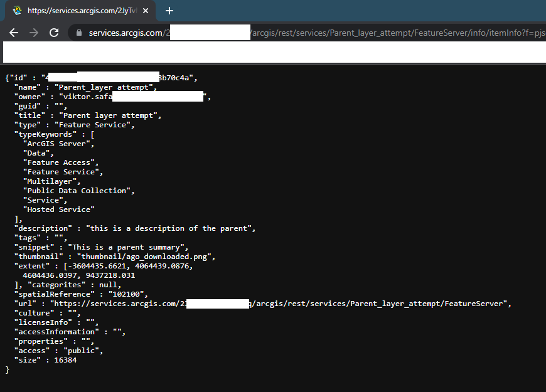
Task: Open a new tab with the plus button
Action: tap(169, 11)
